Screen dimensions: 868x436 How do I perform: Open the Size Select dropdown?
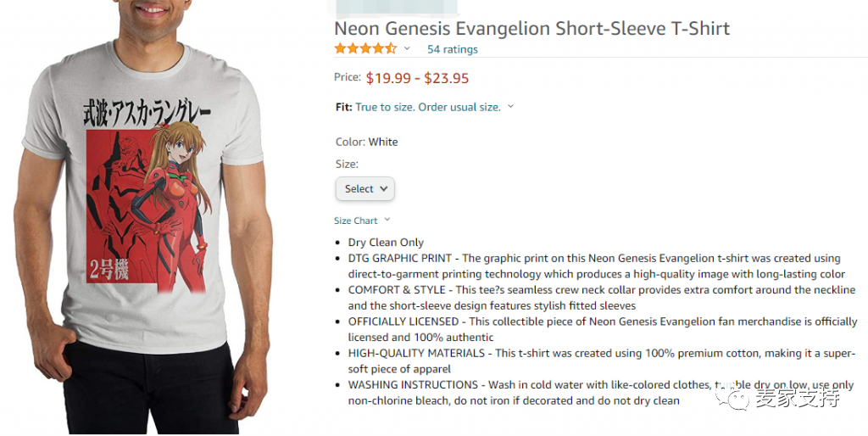click(365, 189)
